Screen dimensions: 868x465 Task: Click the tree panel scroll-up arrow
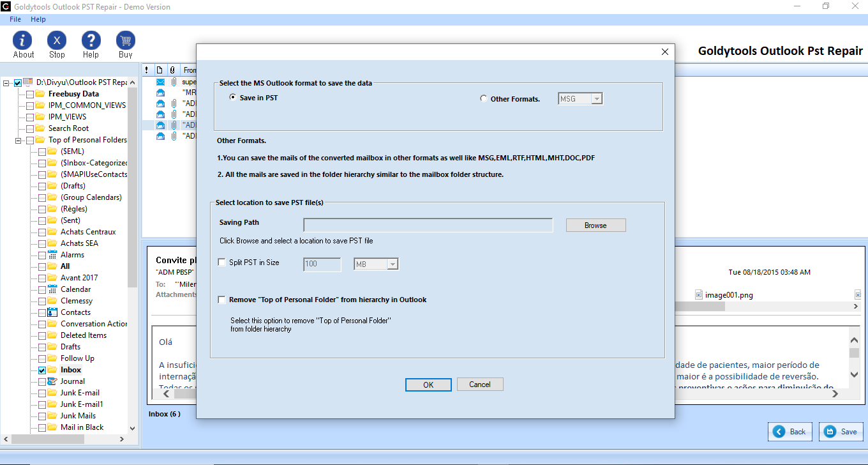[x=132, y=82]
